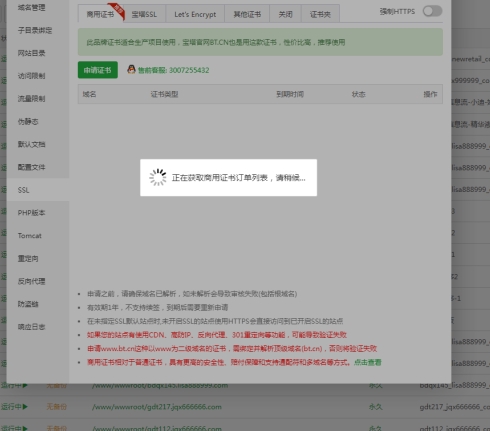
Task: Click the 域名 column header
Action: 89,94
